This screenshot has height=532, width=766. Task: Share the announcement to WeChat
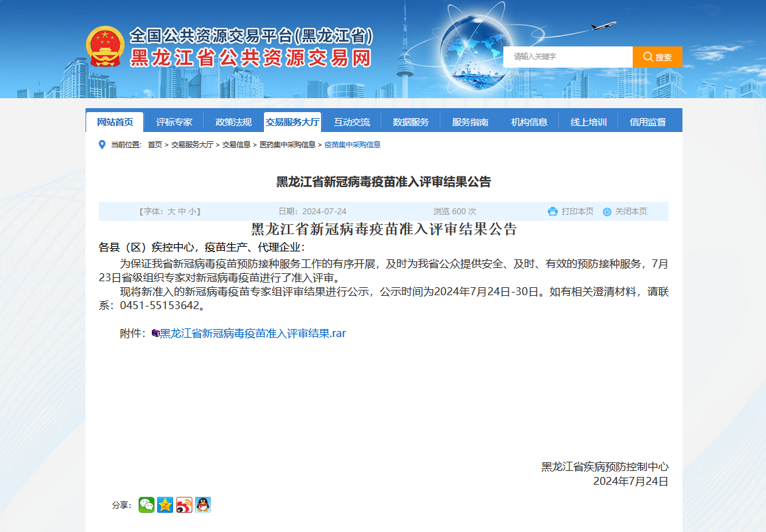point(146,505)
